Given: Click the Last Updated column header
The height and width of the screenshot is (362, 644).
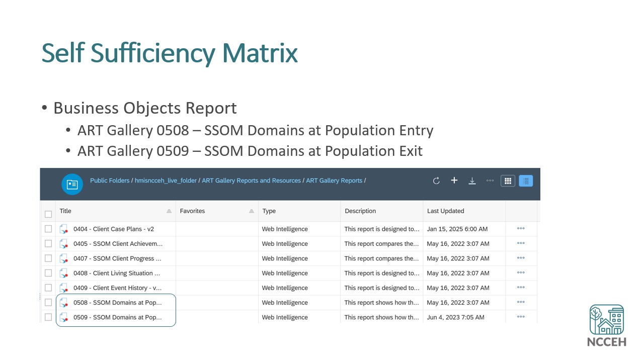Looking at the screenshot, I should pyautogui.click(x=464, y=211).
